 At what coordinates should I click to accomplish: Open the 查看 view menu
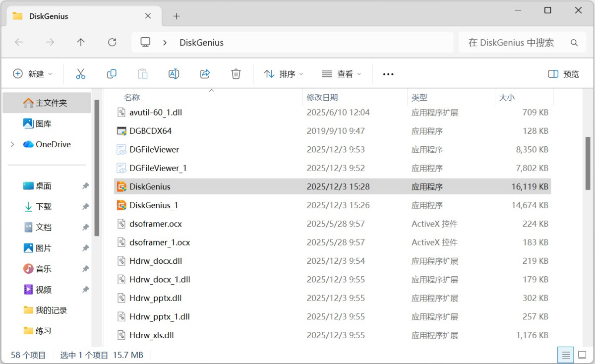[x=342, y=74]
